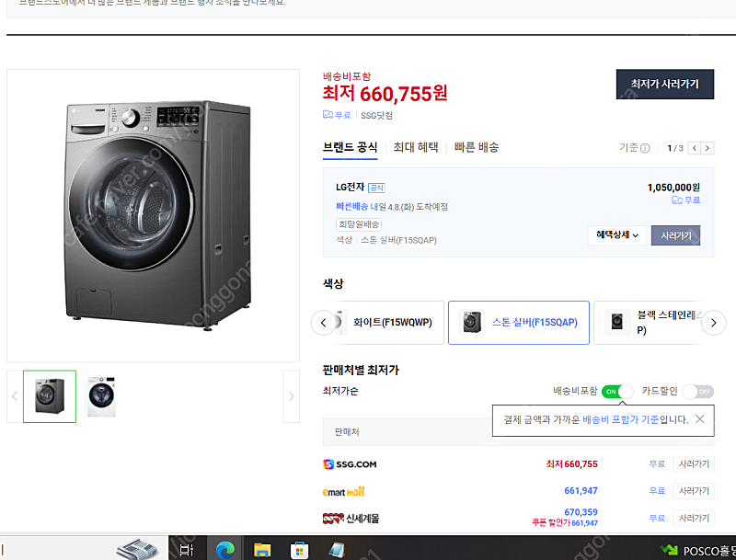Click the 최저 660,755 price in SSG.COM row
Image resolution: width=736 pixels, height=560 pixels.
pyautogui.click(x=571, y=463)
